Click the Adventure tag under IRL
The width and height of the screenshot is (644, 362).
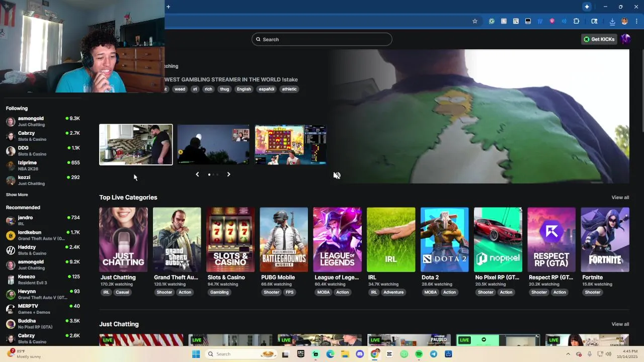pos(393,292)
